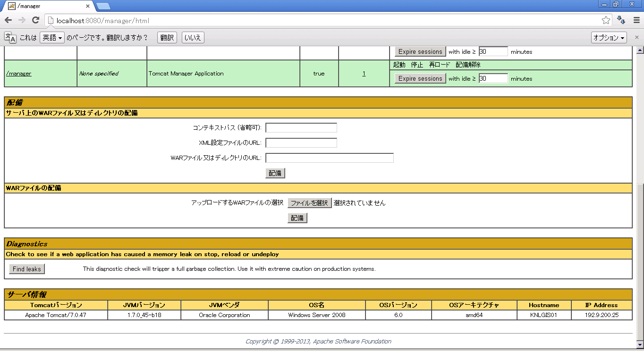Close the /manager browser tab
This screenshot has height=351, width=644.
click(88, 6)
